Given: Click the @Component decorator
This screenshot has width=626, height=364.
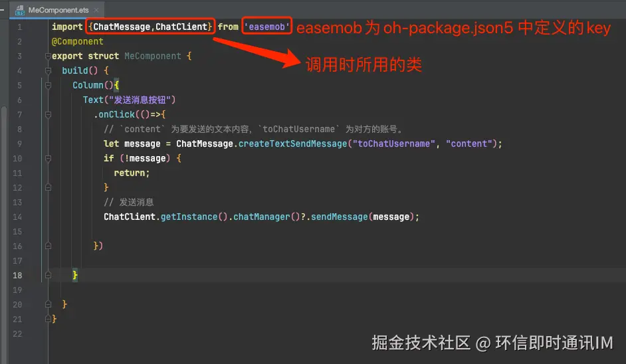Looking at the screenshot, I should tap(78, 41).
